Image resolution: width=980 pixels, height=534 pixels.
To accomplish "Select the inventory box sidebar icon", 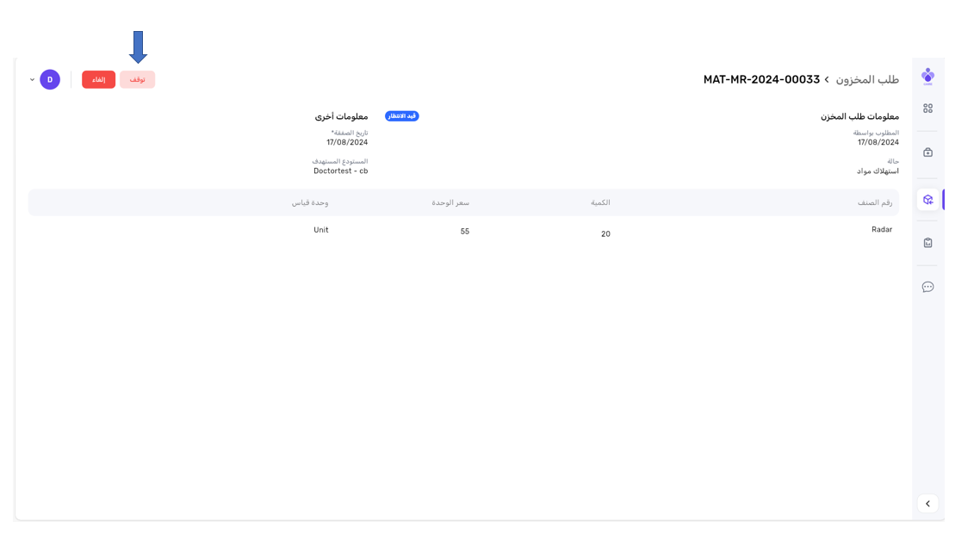I will pyautogui.click(x=927, y=200).
